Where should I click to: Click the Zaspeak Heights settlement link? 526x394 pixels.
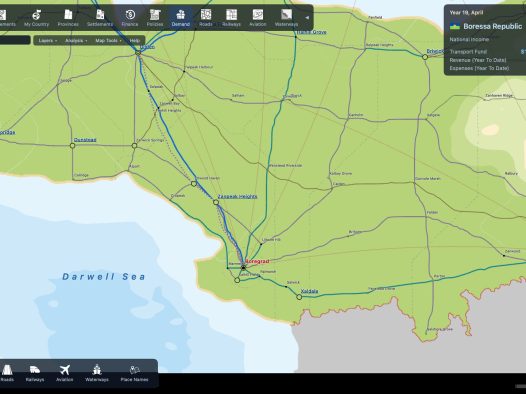click(x=237, y=196)
